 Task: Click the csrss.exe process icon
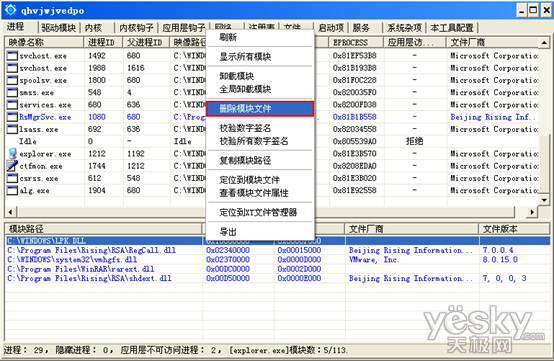coord(12,178)
